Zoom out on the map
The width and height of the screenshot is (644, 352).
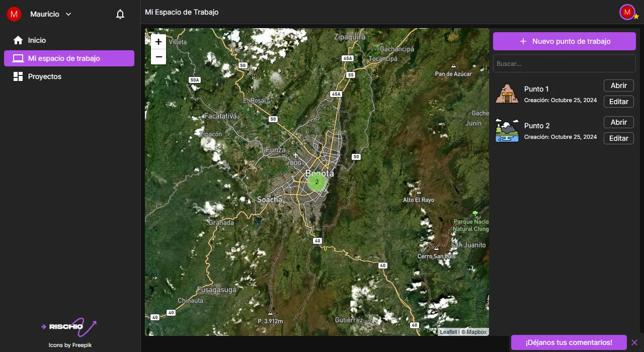158,57
